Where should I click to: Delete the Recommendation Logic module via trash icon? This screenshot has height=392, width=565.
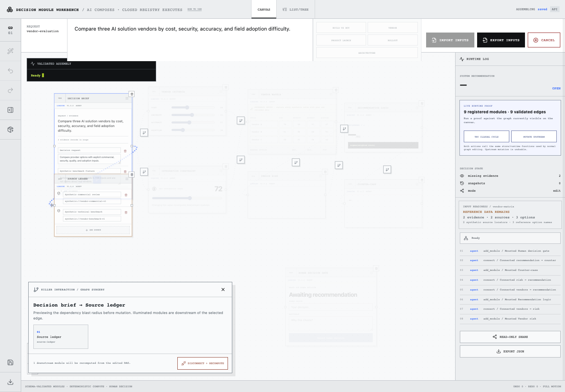[422, 103]
